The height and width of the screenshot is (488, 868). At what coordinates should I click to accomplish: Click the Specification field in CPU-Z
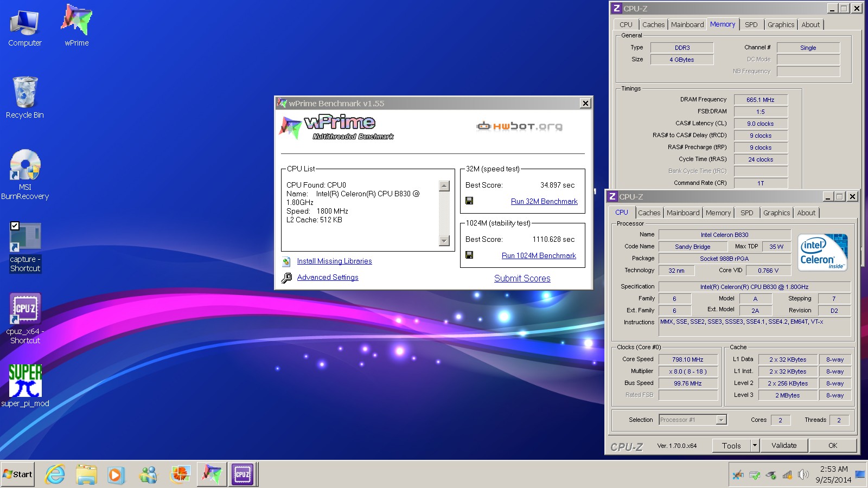[x=754, y=287]
